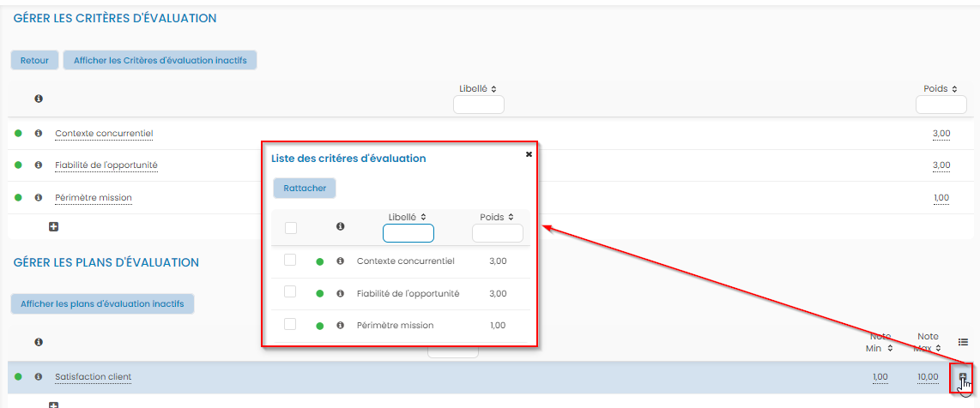Toggle the select-all checkbox in popup header
Screen dimensions: 980x408
[290, 228]
